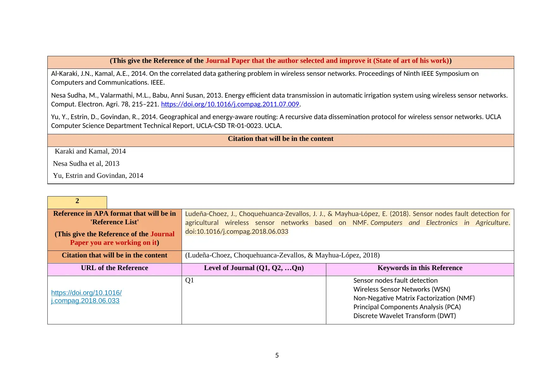Click the Al-Karaki, J.N., Kamal reference text
The height and width of the screenshot is (392, 554).
pyautogui.click(x=265, y=78)
